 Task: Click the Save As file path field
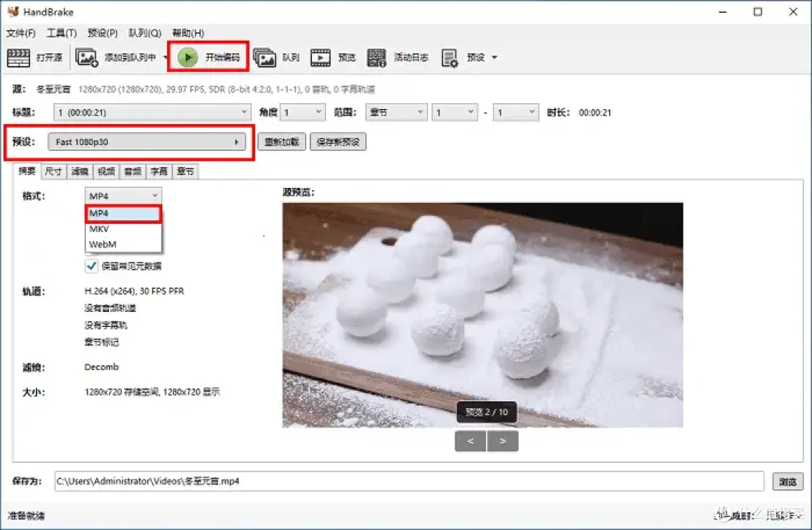tap(409, 481)
